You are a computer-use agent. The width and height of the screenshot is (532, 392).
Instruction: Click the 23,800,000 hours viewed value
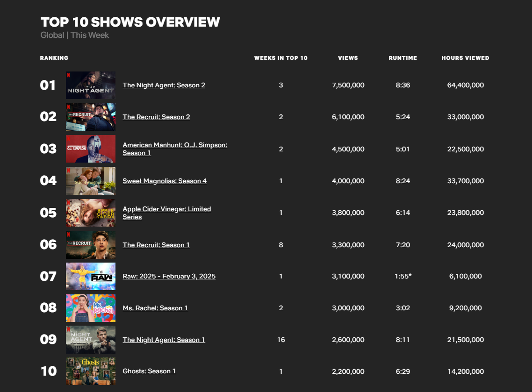(466, 213)
